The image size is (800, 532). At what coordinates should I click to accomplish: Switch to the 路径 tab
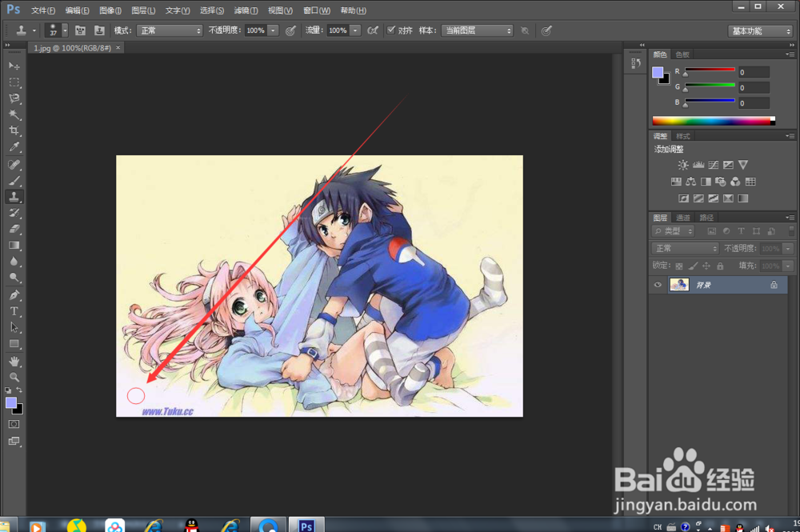pyautogui.click(x=706, y=218)
